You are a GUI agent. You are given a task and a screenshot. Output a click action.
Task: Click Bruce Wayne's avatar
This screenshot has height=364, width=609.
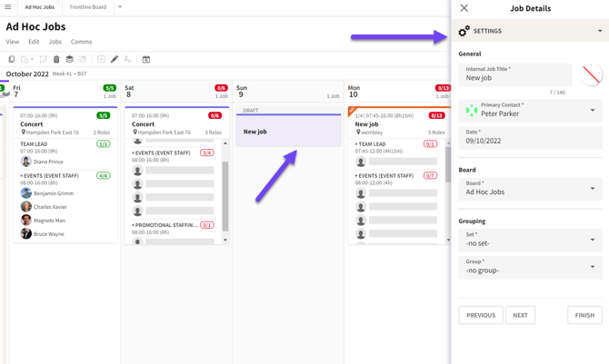(26, 233)
